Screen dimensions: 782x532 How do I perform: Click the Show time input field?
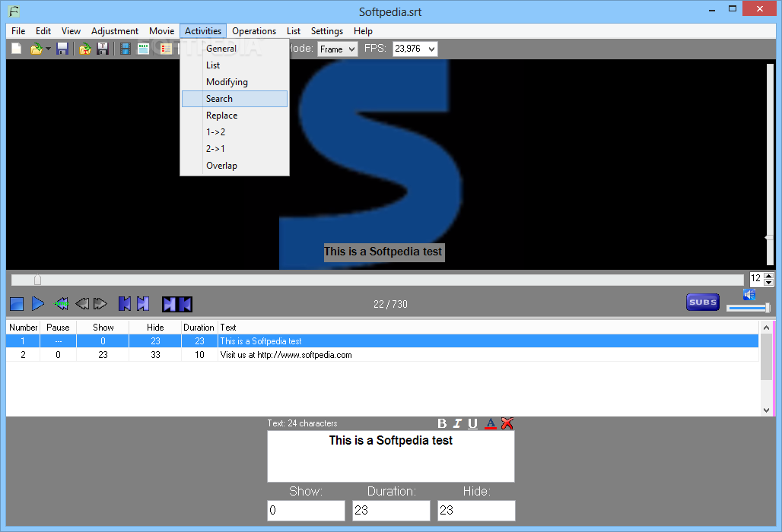click(306, 511)
